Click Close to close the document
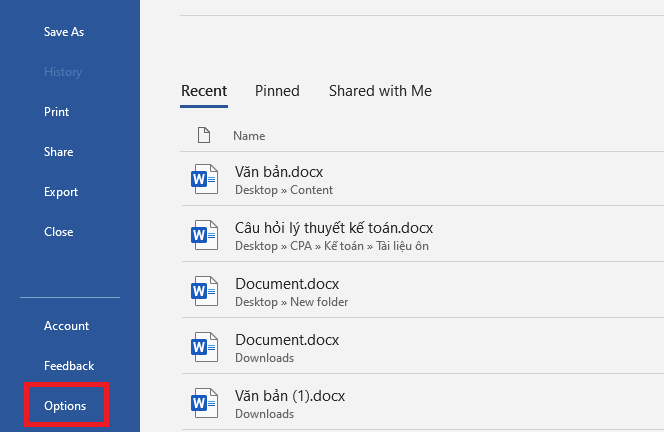The image size is (664, 432). click(59, 232)
